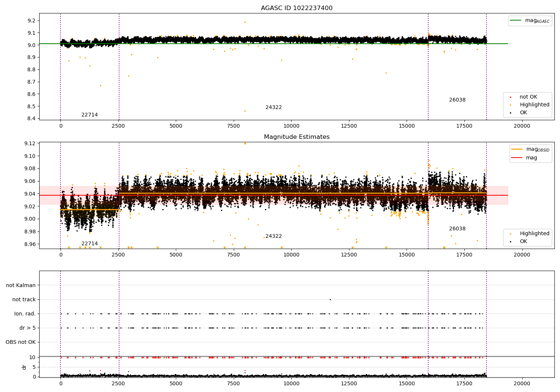
Task: Click the 12500 x-tick under the bottom plot
Action: tap(349, 383)
